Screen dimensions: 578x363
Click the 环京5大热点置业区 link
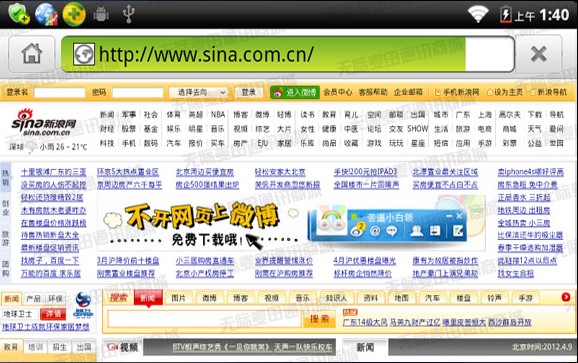click(128, 172)
